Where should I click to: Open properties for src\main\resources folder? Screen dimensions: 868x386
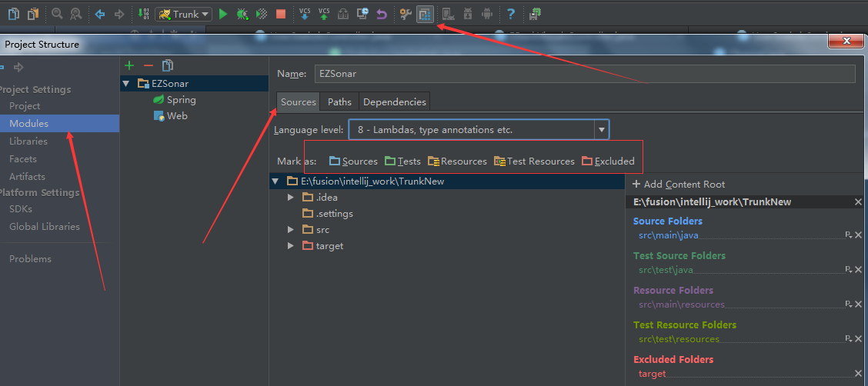point(849,304)
